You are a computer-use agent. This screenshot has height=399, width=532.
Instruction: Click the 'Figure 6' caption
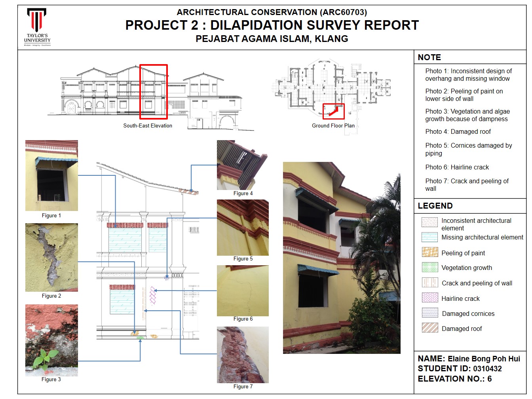point(243,319)
